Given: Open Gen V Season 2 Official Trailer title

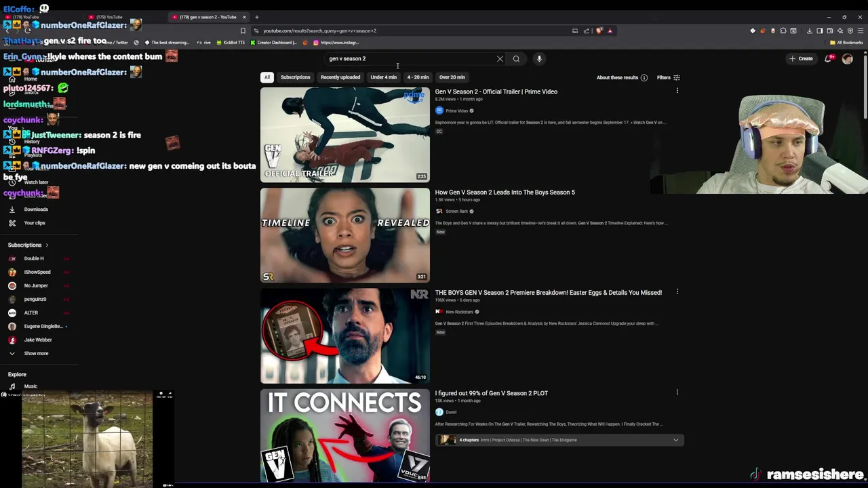Looking at the screenshot, I should [x=496, y=91].
